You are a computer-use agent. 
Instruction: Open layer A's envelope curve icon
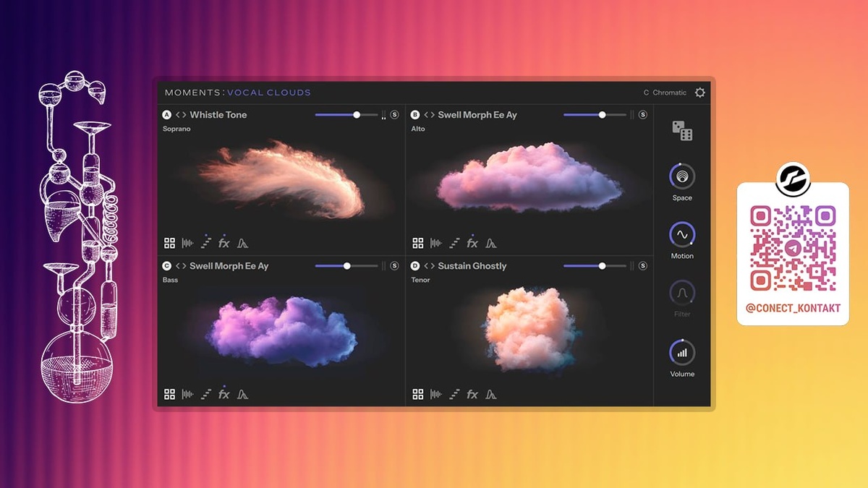[243, 244]
